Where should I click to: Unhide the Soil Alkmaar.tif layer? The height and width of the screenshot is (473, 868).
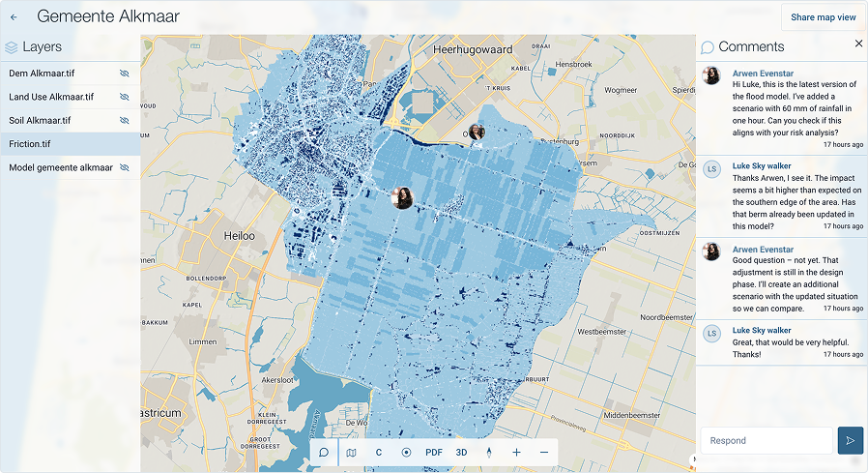[x=124, y=121]
